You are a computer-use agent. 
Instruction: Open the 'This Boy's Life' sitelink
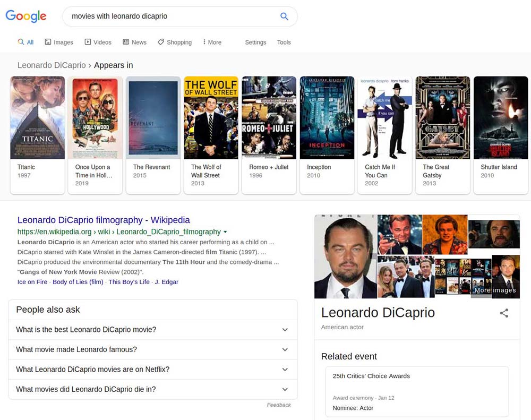coord(129,282)
